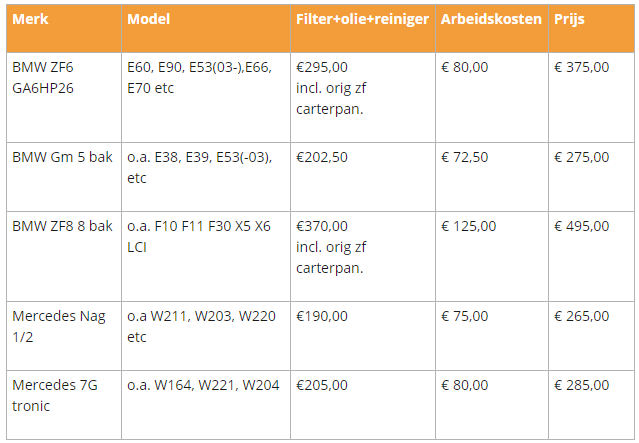This screenshot has height=443, width=639.
Task: Click the Filter+olie+reiniger column header
Action: [x=362, y=20]
